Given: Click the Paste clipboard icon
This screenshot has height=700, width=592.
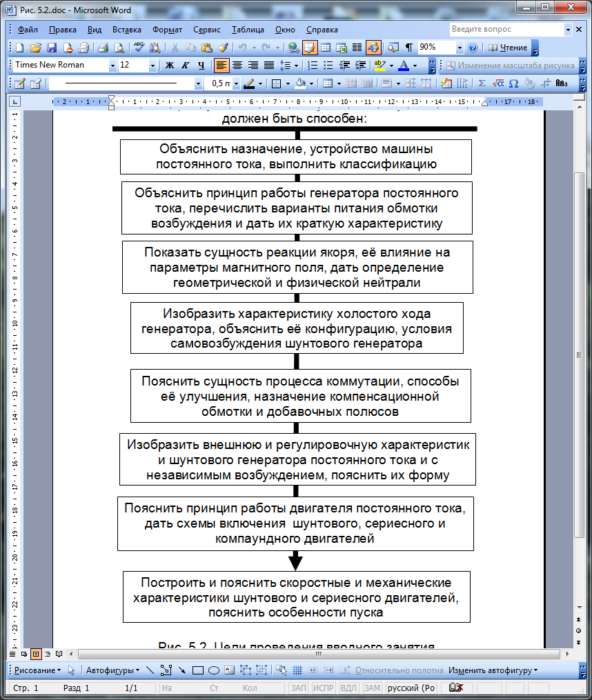Looking at the screenshot, I should click(207, 48).
